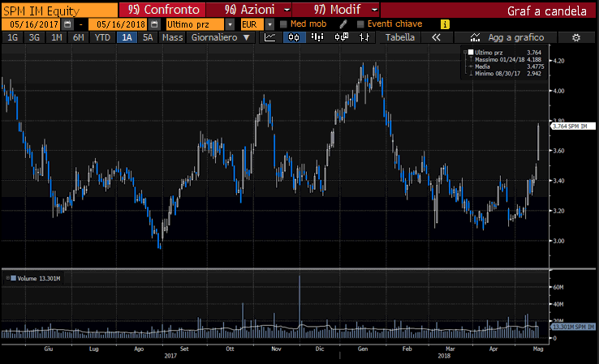Expand the Giornaliero frequency dropdown
Screen dimensions: 599x364
pos(221,37)
